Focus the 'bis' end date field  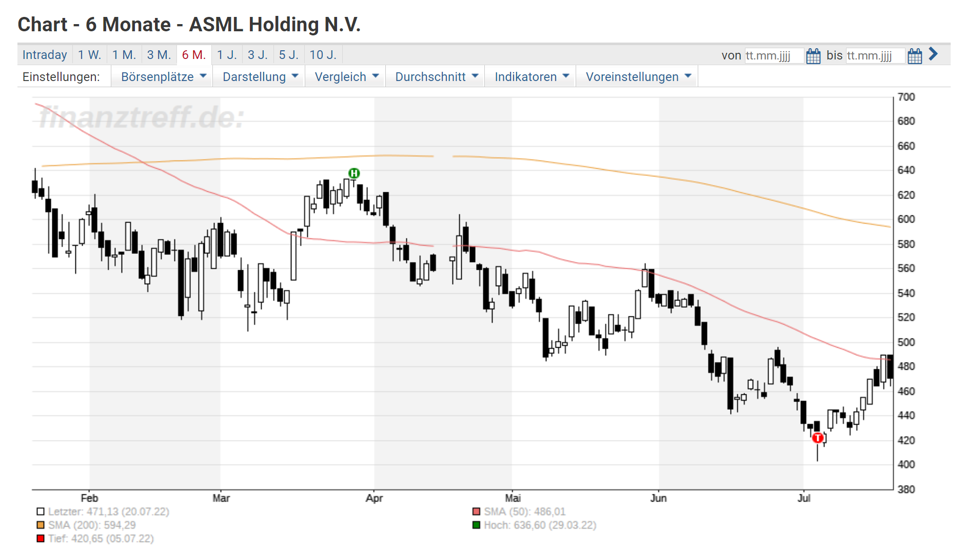(x=875, y=55)
